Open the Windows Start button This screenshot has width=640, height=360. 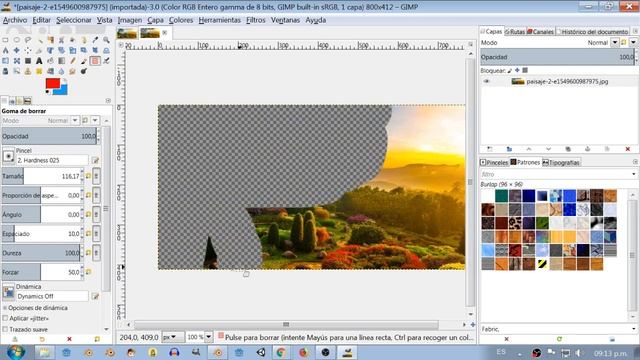[16, 352]
